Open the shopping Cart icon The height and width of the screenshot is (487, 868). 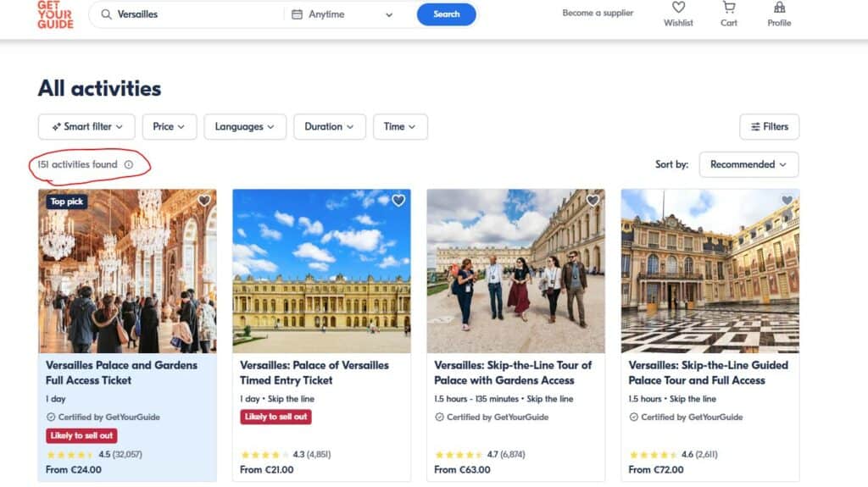click(x=729, y=8)
